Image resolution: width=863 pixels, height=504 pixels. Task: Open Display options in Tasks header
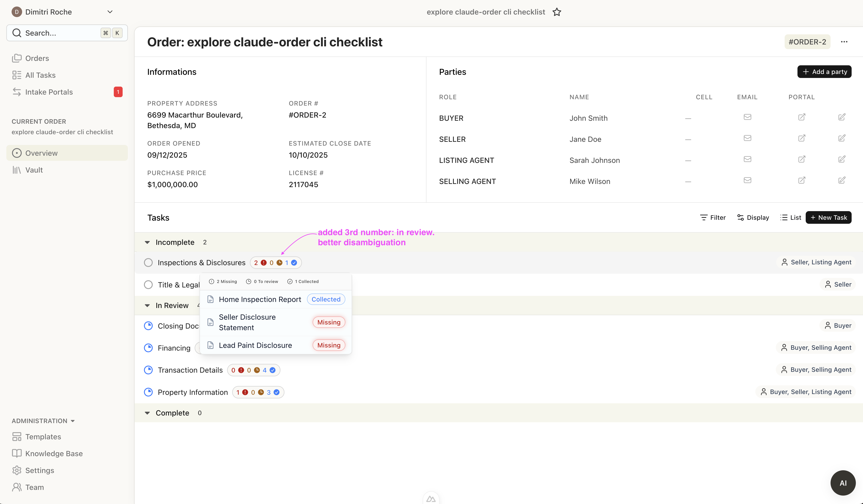[753, 217]
